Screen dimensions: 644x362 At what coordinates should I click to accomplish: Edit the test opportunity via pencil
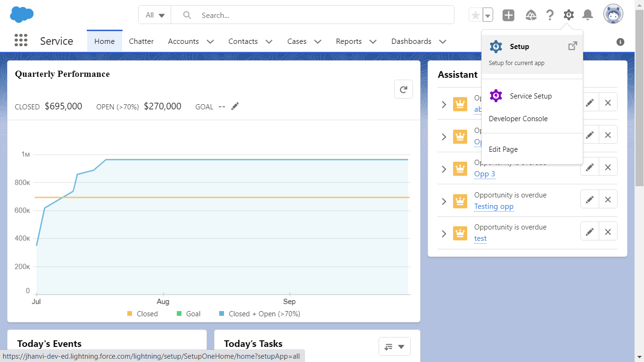(x=590, y=231)
